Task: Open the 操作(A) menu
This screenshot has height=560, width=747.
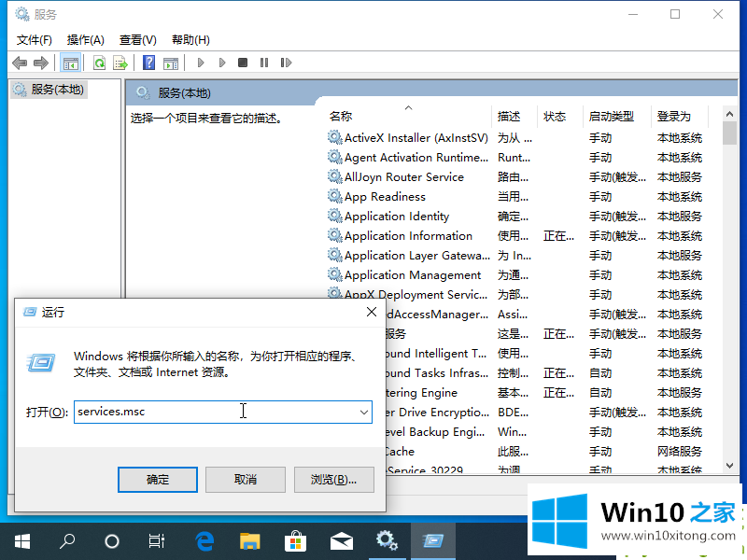Action: 85,40
